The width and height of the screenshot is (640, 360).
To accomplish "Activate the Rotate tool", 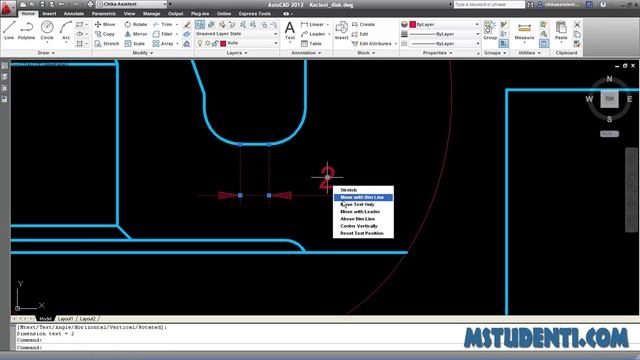I will 136,24.
